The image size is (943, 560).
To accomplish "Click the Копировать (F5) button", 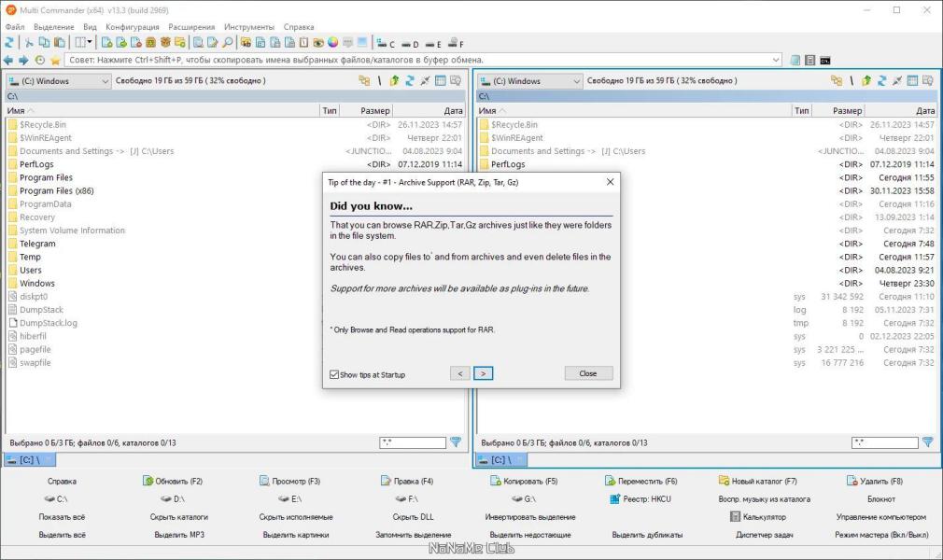I will pos(524,482).
